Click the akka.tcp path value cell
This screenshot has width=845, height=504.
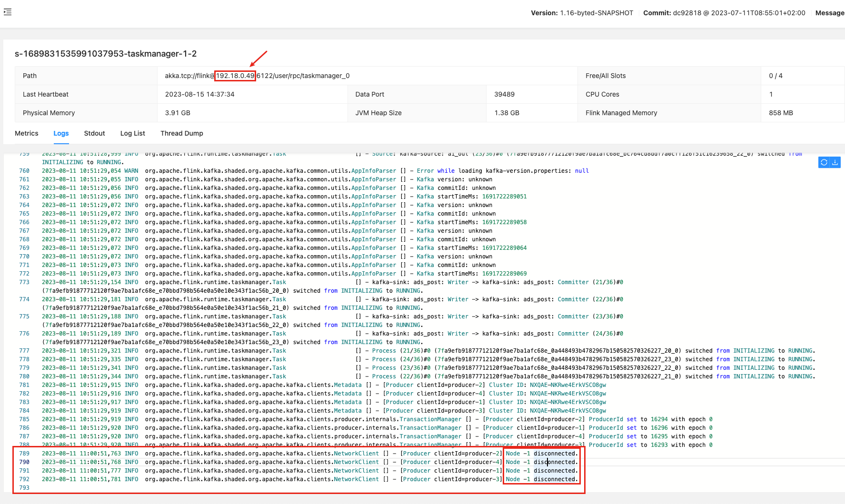(x=367, y=76)
